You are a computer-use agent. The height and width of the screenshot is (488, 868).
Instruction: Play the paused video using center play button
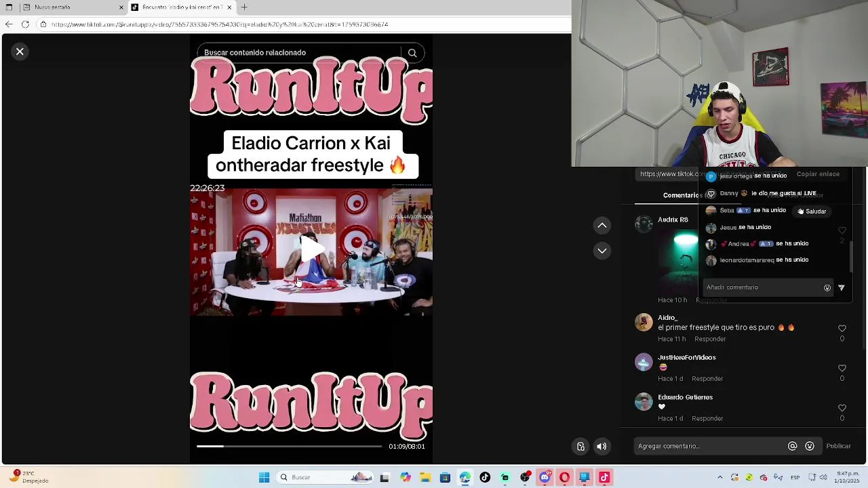coord(311,249)
